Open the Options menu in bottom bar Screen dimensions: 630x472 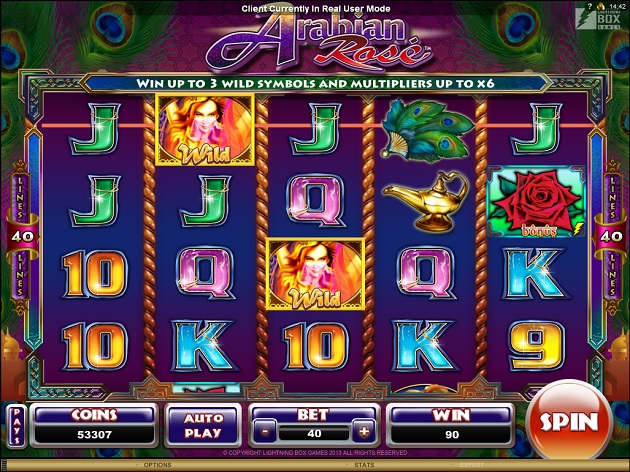pyautogui.click(x=158, y=465)
